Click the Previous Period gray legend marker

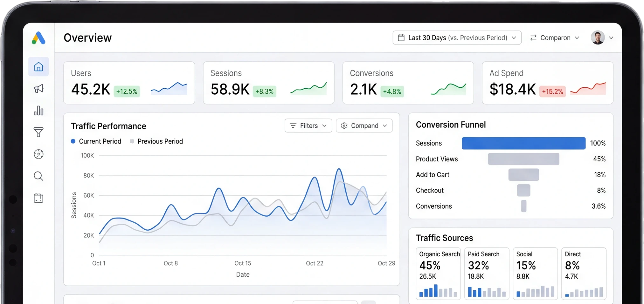[132, 141]
